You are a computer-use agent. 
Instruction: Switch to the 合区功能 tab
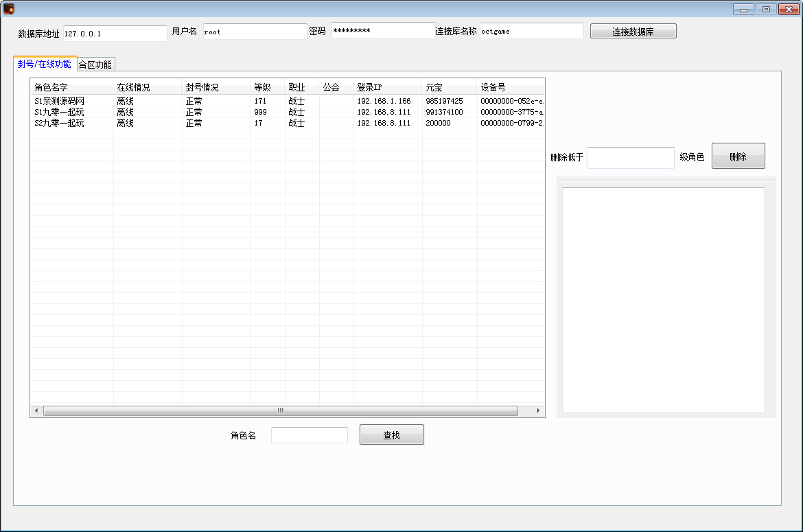click(x=95, y=65)
